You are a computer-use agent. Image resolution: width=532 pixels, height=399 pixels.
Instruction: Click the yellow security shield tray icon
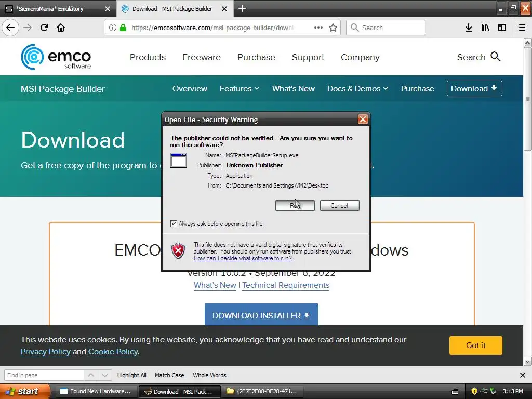474,391
